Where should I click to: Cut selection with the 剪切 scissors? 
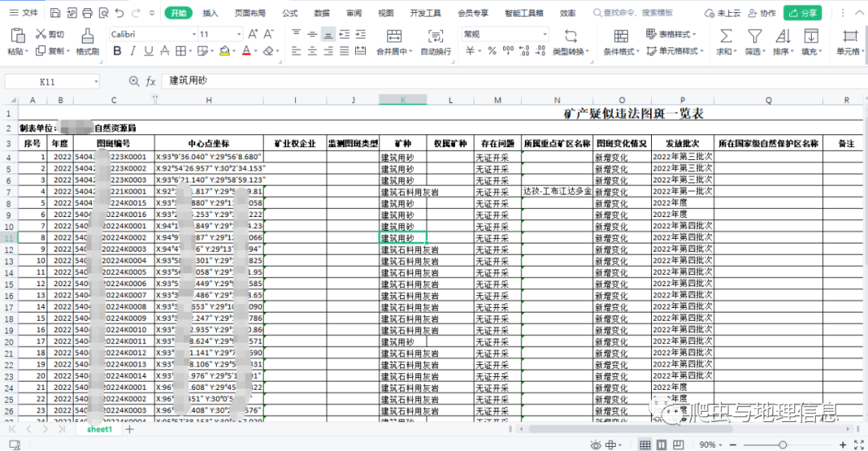coord(49,35)
